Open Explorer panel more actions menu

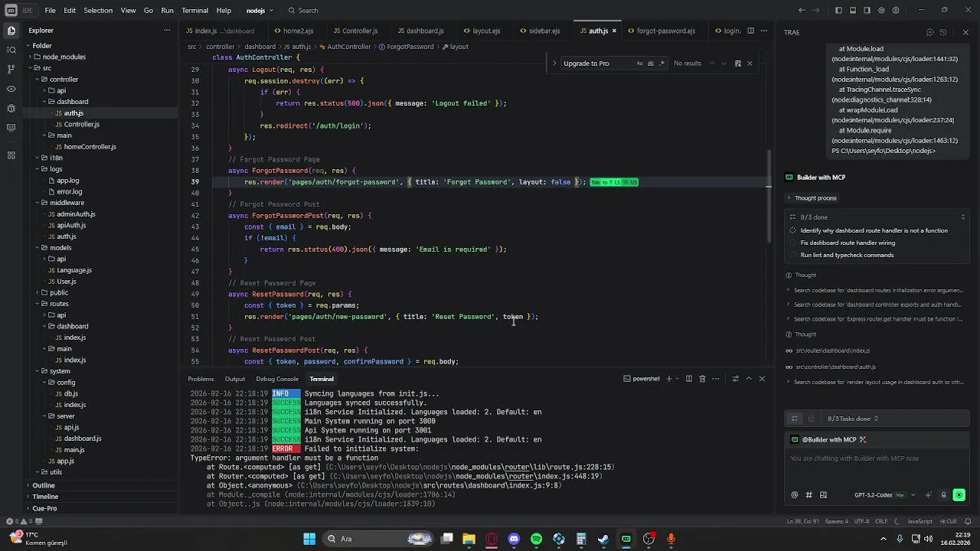coord(167,31)
